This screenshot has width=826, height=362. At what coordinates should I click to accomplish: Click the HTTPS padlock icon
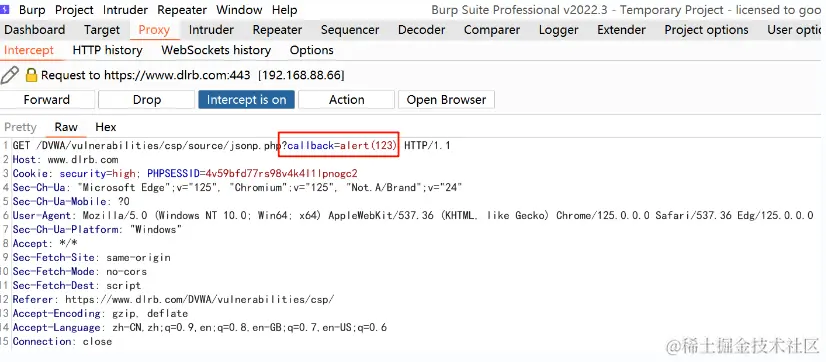[x=31, y=75]
